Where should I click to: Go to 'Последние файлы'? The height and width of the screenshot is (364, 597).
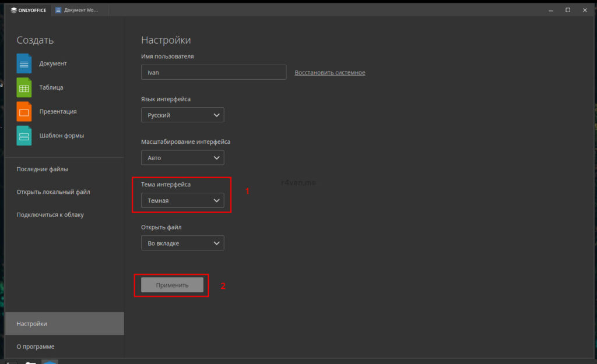(42, 169)
